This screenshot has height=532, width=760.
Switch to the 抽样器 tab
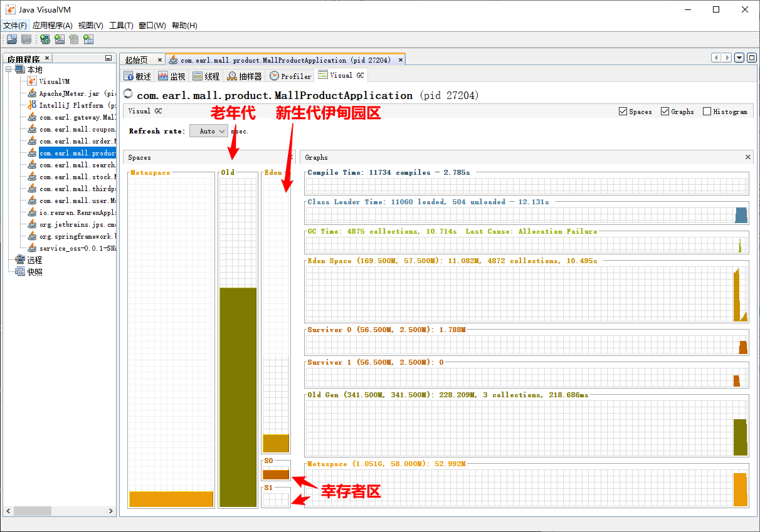click(244, 76)
